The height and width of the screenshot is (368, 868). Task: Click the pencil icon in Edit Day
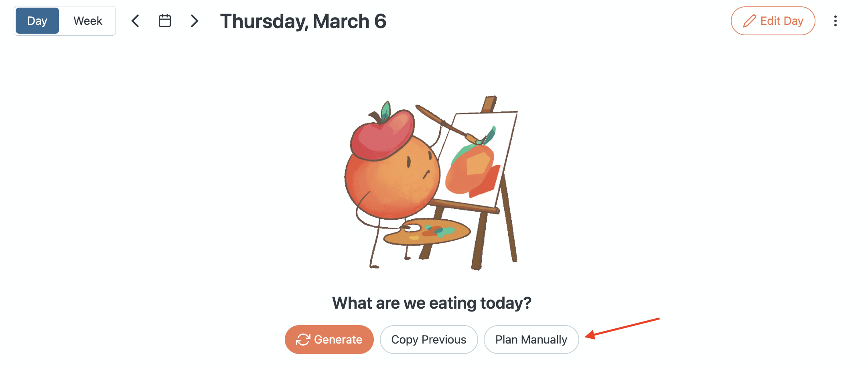(x=749, y=21)
